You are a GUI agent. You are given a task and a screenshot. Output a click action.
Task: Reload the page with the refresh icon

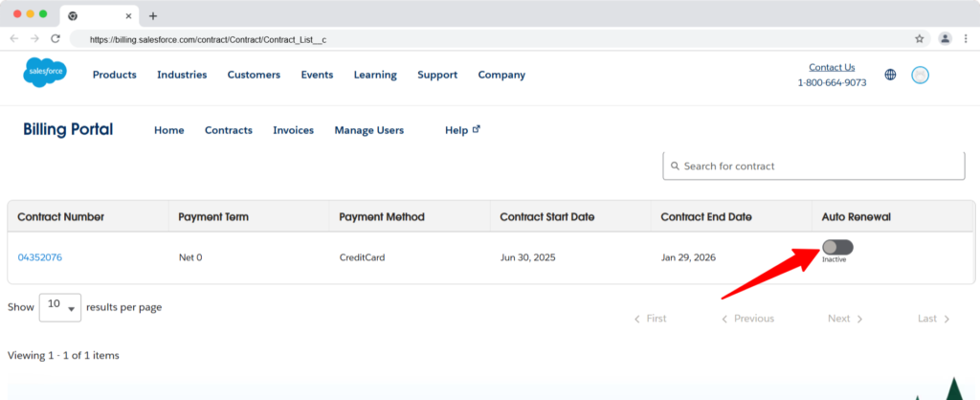point(55,38)
